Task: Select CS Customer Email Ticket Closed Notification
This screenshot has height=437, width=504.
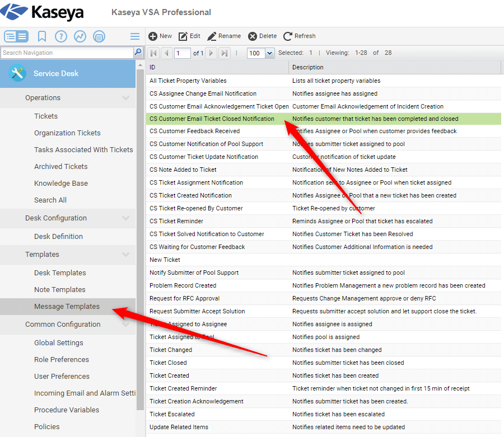Action: [324, 119]
